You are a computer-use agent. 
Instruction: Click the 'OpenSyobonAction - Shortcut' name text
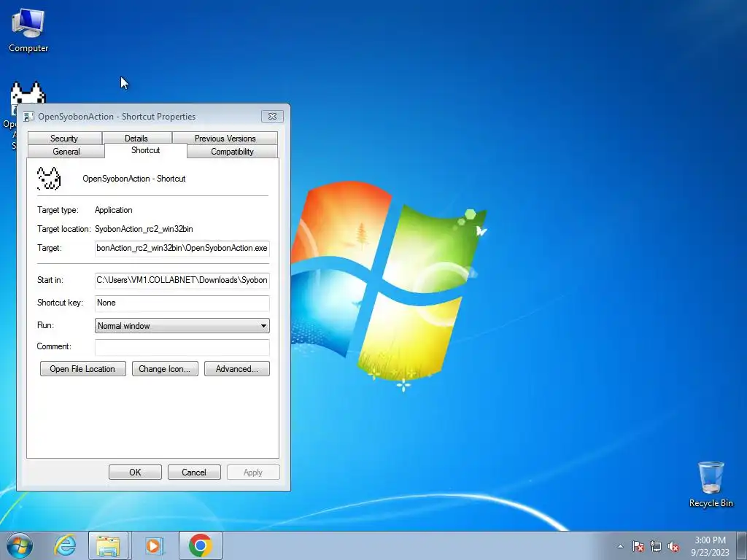coord(134,179)
